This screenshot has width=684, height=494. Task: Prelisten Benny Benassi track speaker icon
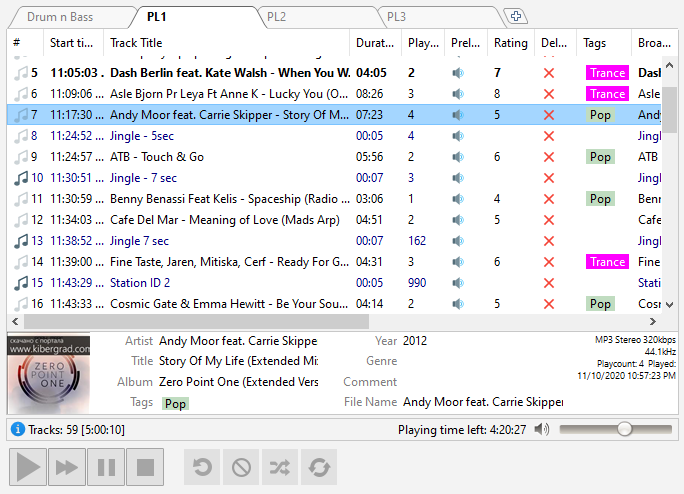click(458, 199)
